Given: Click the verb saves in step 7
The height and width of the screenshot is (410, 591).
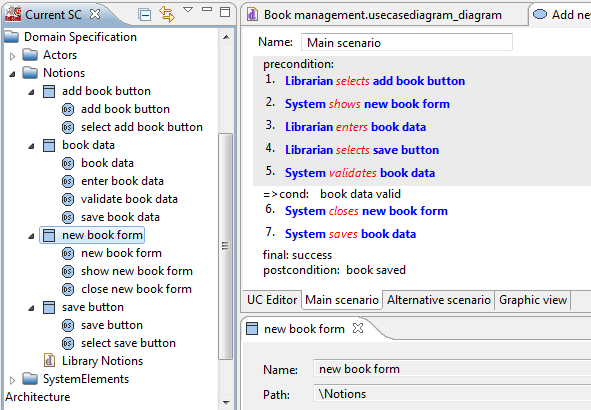Looking at the screenshot, I should pos(343,234).
